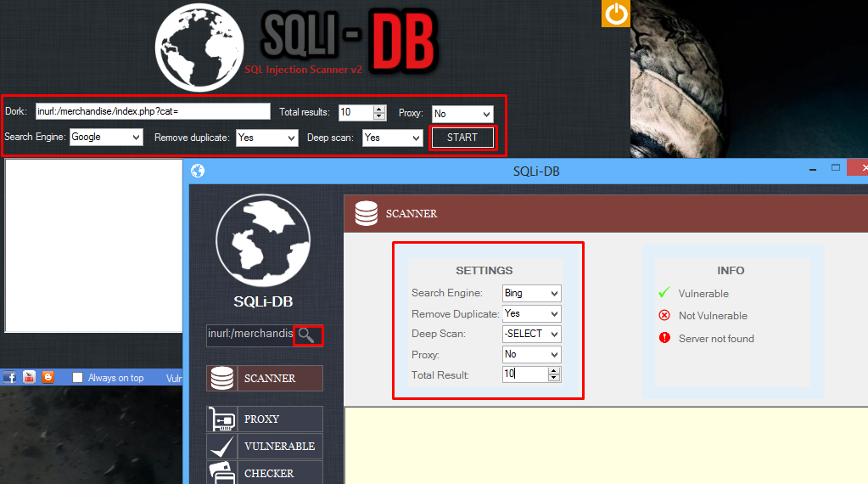Open the Proxy dropdown in SETTINGS
This screenshot has width=868, height=484.
click(531, 354)
